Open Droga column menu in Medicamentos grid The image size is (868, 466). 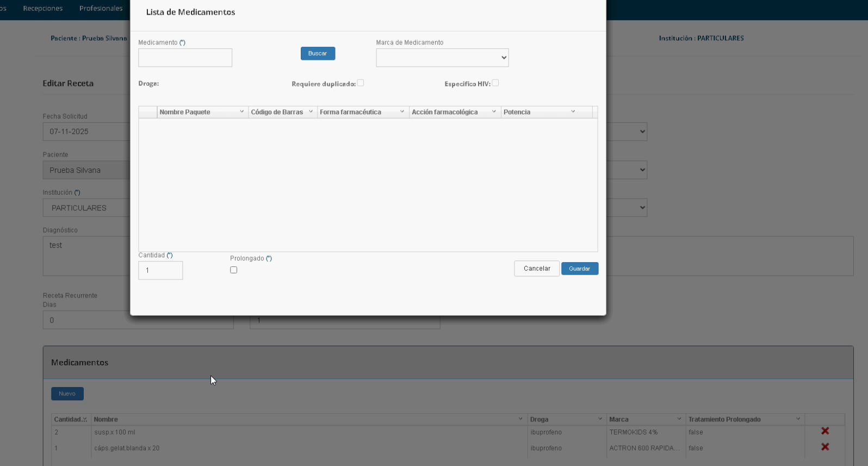pos(600,419)
